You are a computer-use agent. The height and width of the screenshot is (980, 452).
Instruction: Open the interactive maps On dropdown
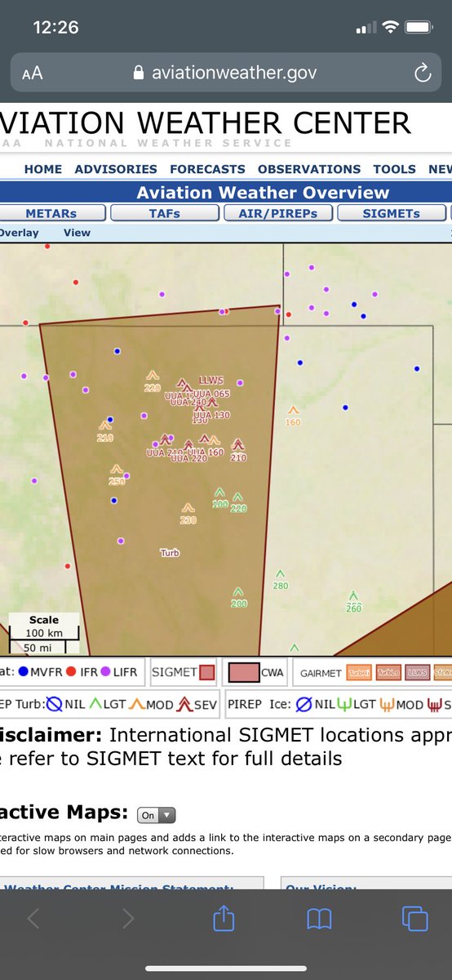[x=157, y=815]
